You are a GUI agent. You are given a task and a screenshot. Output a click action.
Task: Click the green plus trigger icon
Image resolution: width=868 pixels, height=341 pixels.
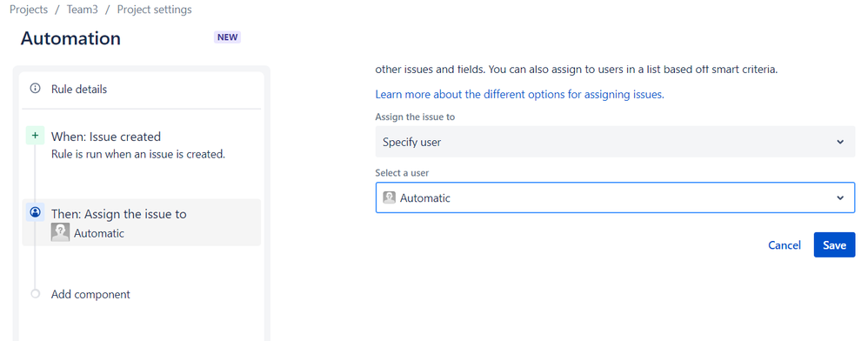click(x=35, y=136)
